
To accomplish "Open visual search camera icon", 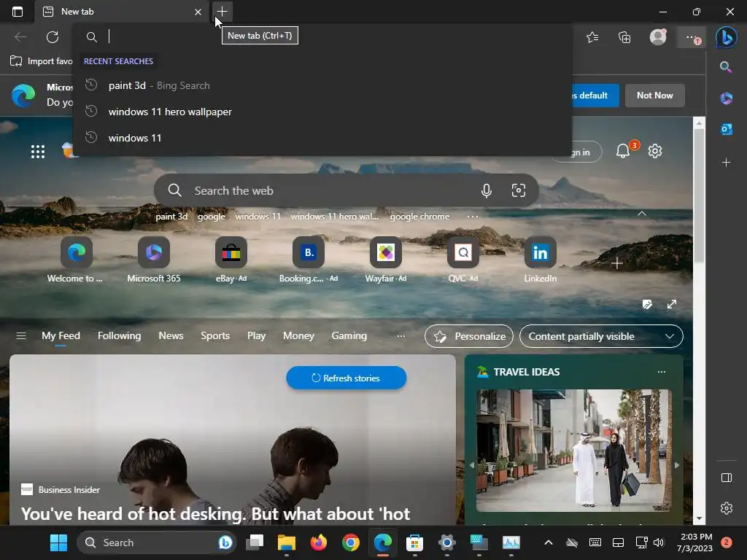I will 519,190.
